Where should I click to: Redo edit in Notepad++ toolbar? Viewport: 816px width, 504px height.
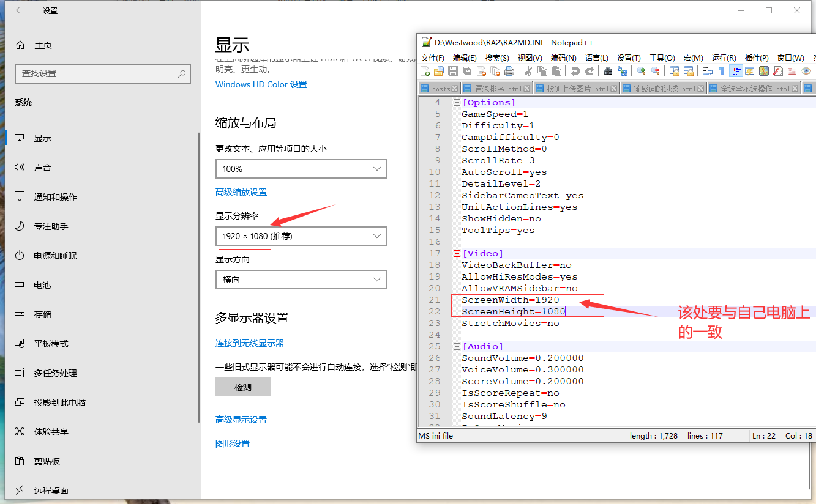590,71
